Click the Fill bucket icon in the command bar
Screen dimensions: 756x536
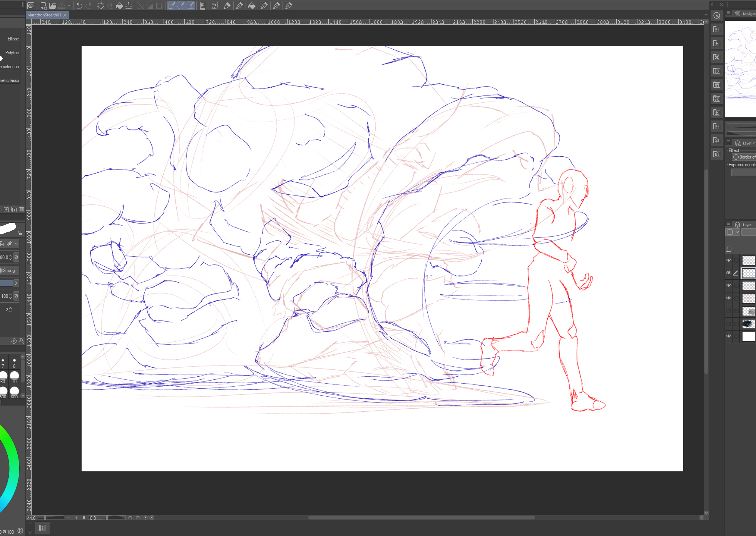119,6
